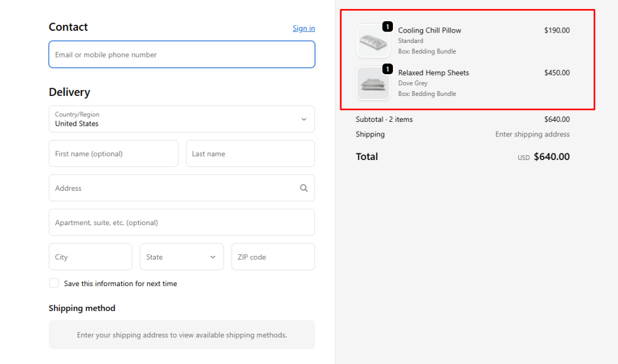Select the Last name input box
Viewport: 618px width, 364px height.
point(250,154)
